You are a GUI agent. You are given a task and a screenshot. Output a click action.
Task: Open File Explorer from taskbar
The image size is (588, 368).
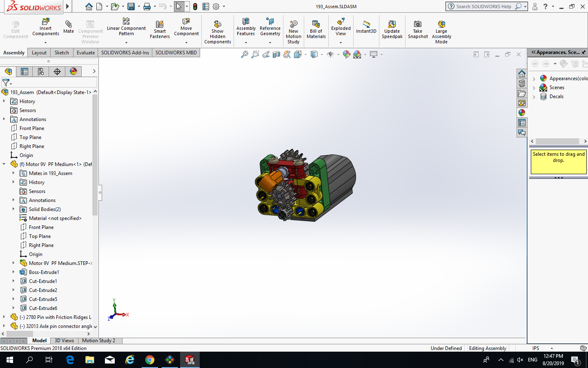tap(90, 360)
